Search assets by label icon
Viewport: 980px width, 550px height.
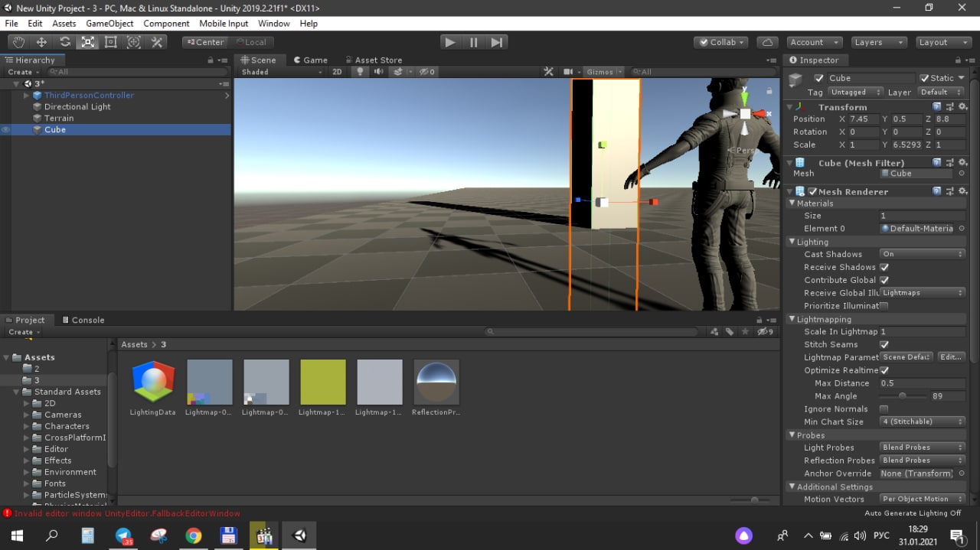(x=730, y=332)
